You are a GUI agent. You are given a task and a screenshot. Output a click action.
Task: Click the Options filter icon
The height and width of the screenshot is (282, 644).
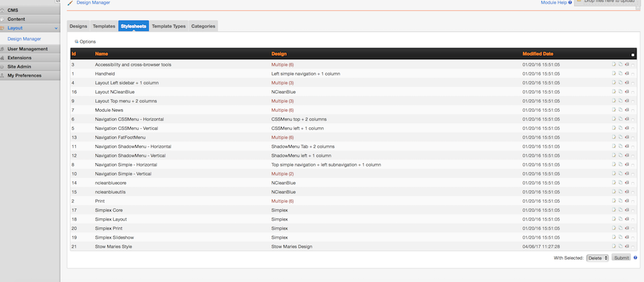76,41
